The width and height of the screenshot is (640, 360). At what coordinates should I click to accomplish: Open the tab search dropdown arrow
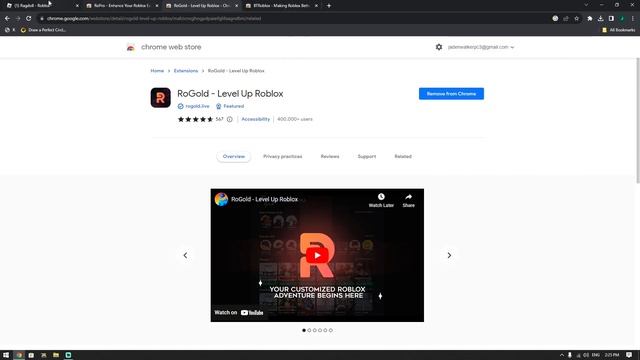pos(586,5)
